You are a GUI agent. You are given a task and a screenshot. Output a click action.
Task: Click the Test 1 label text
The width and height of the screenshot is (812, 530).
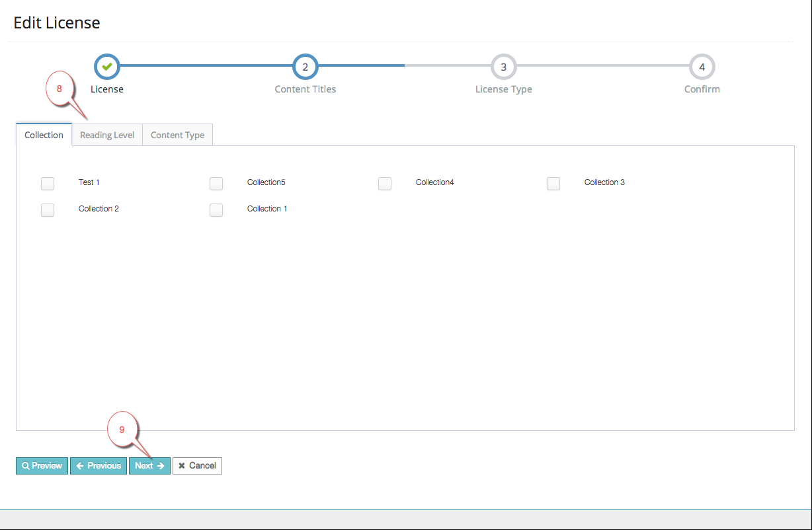[x=89, y=182]
